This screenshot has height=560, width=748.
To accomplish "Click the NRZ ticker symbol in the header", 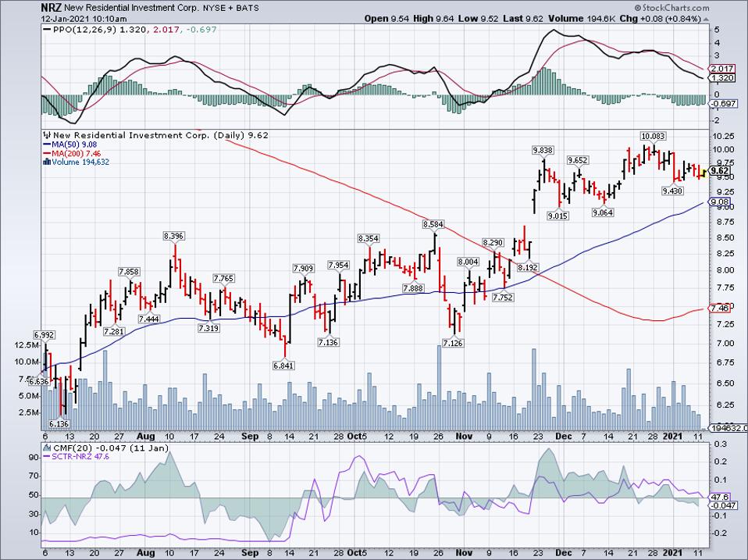I will coord(51,8).
